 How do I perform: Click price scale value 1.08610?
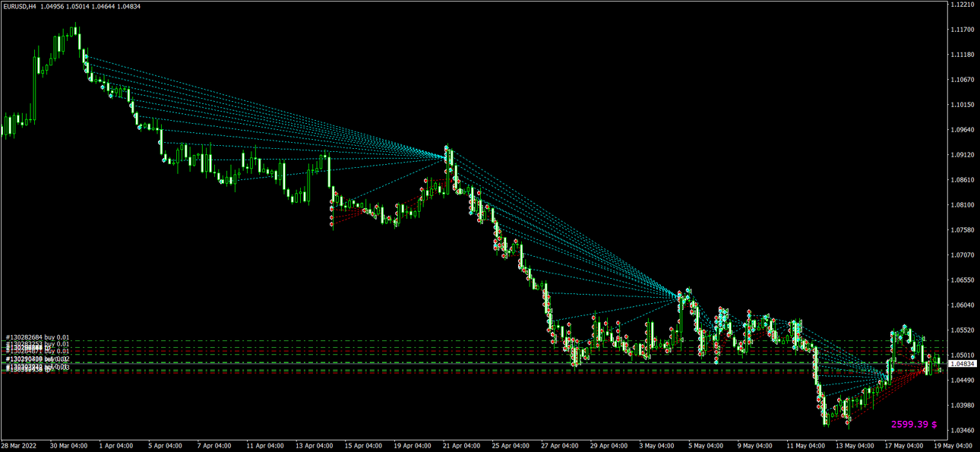(x=962, y=180)
